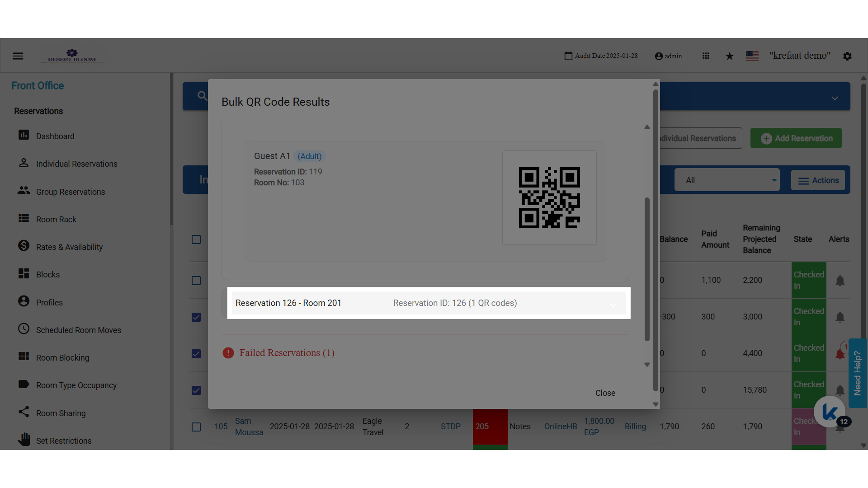
Task: Open the All filter dropdown
Action: pos(727,180)
